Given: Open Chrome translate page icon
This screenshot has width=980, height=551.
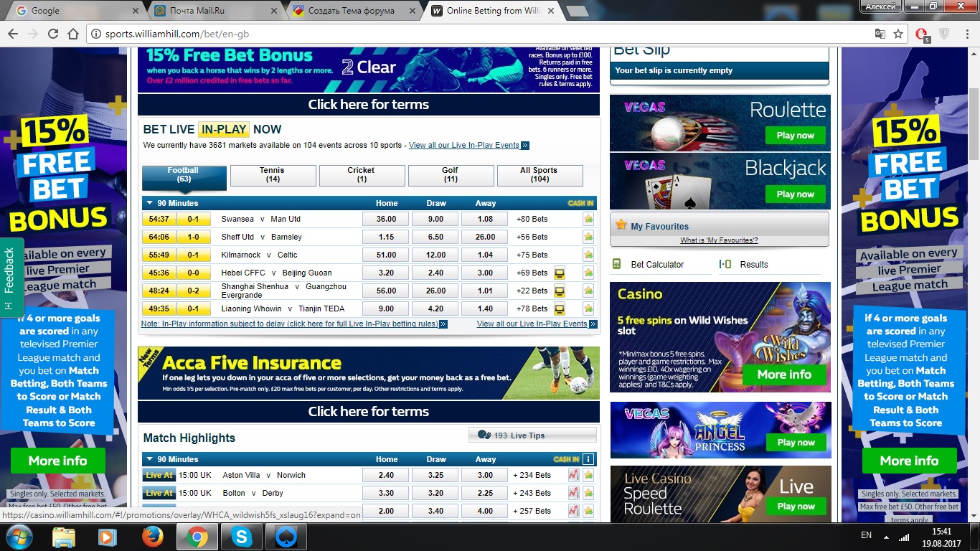Looking at the screenshot, I should (x=880, y=34).
